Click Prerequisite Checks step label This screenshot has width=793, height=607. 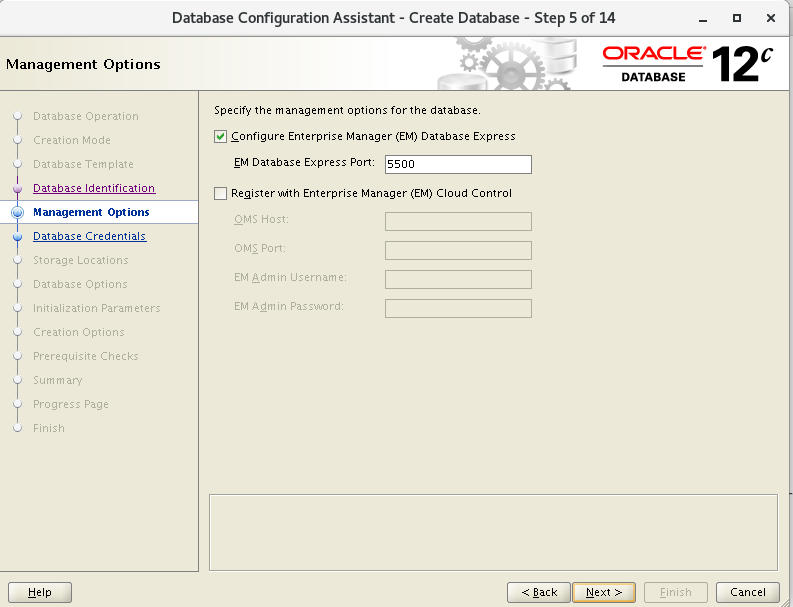click(85, 357)
